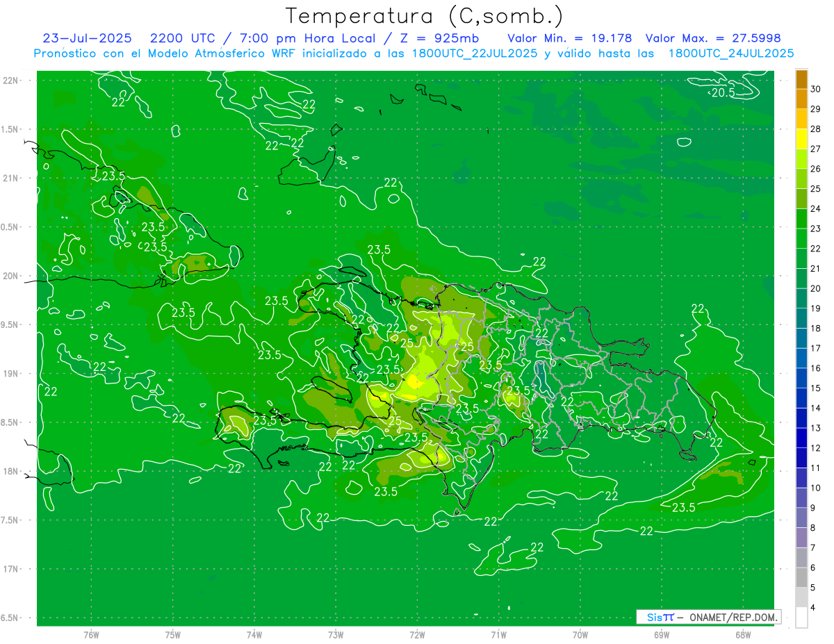Click the "19N" latitude axis label
Screen dimensions: 834x644
point(10,373)
